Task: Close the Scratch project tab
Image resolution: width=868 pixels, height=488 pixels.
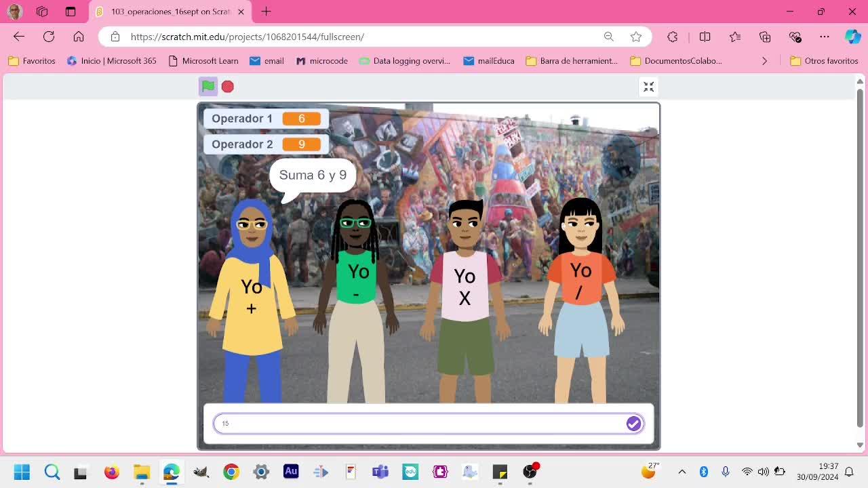Action: (241, 12)
